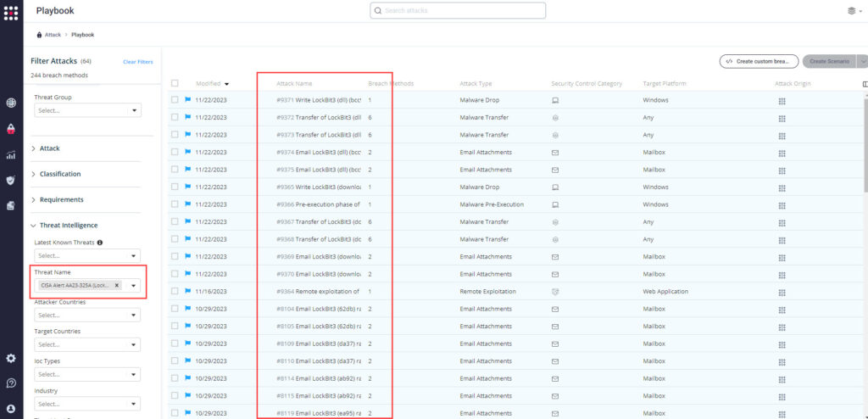Click the Clear Filters link
This screenshot has width=868, height=419.
pos(137,62)
